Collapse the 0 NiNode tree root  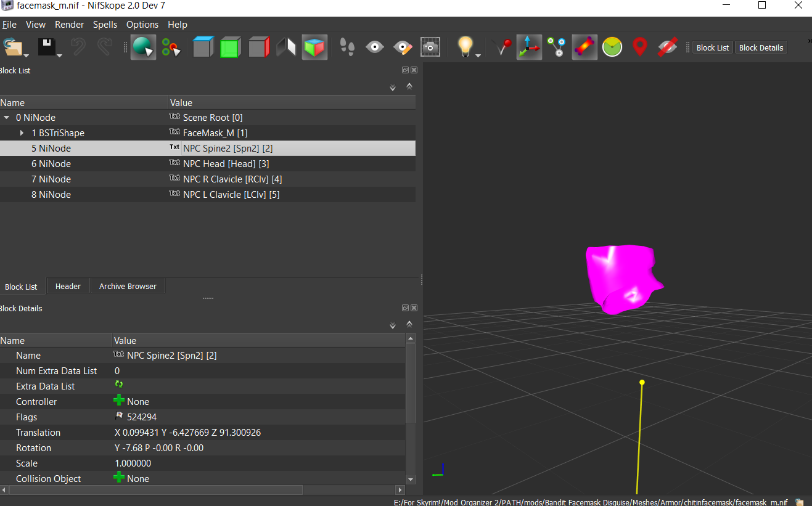7,117
